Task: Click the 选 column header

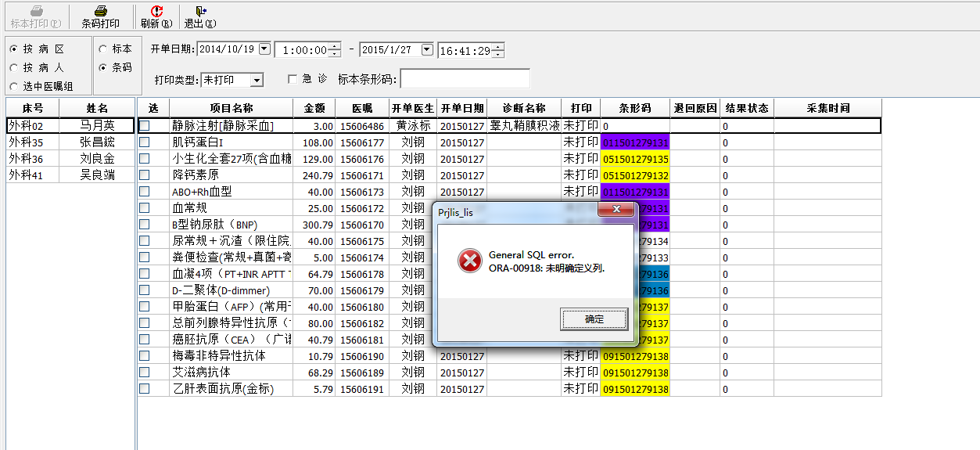Action: coord(153,108)
